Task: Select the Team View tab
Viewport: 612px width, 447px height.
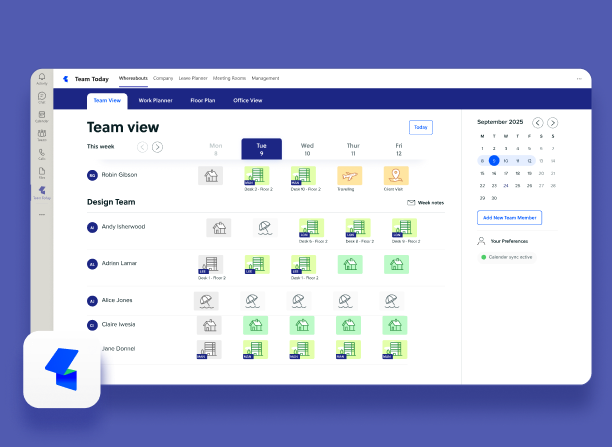Action: tap(107, 101)
